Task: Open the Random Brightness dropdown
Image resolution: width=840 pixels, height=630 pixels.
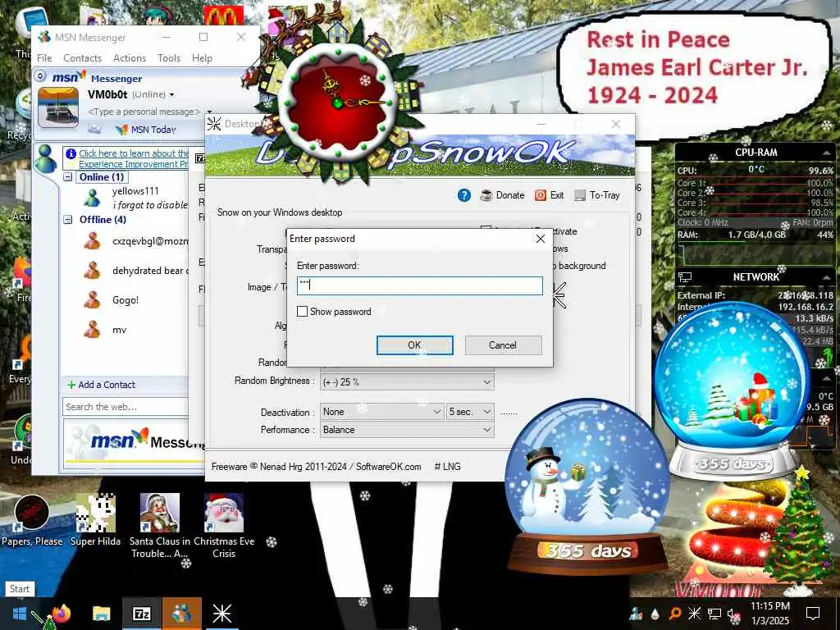Action: (486, 382)
